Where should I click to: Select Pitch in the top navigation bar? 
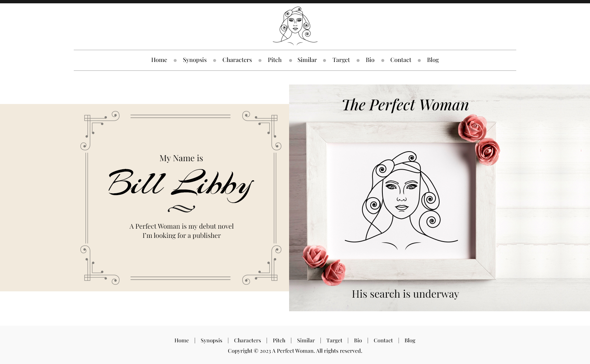[275, 60]
